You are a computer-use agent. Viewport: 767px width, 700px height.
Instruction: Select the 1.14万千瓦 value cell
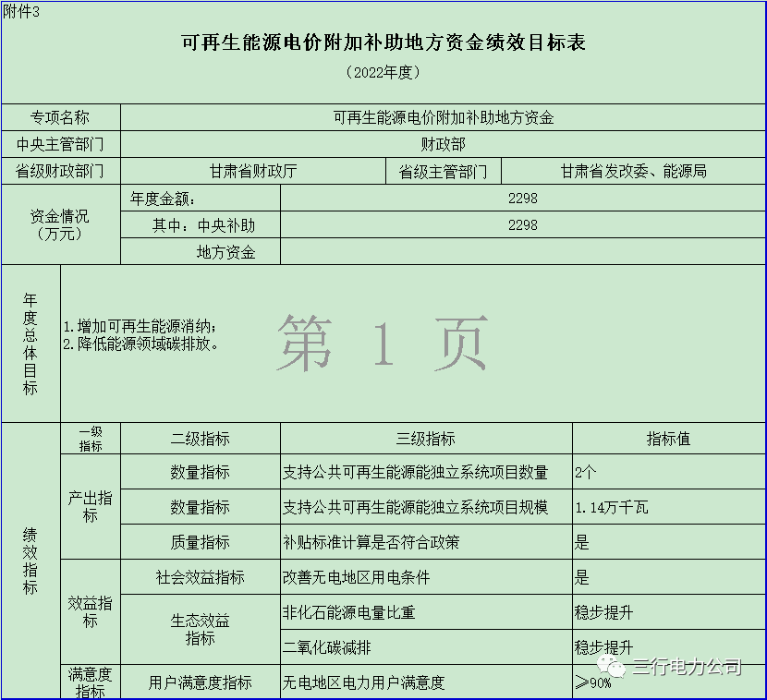668,507
